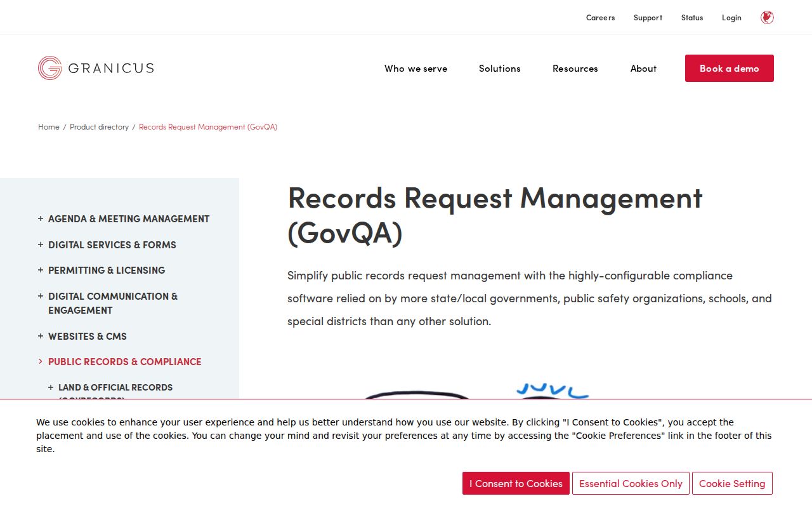Screen dimensions: 812x508
Task: Check the Status page link
Action: coord(692,18)
